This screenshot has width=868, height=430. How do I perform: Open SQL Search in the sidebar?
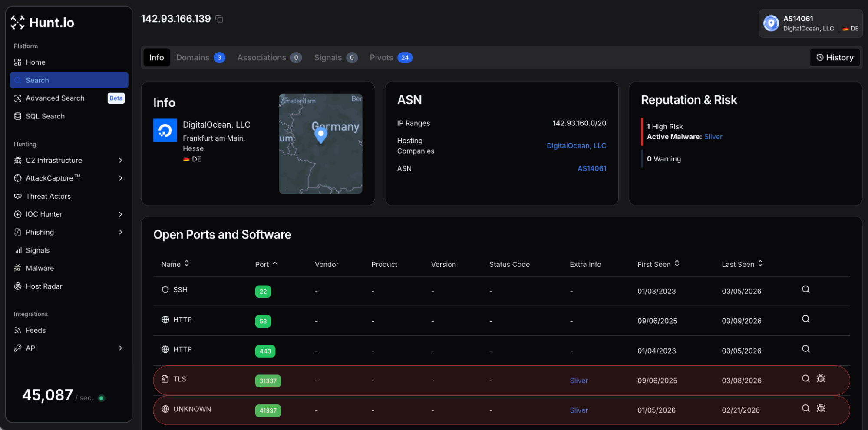tap(45, 116)
